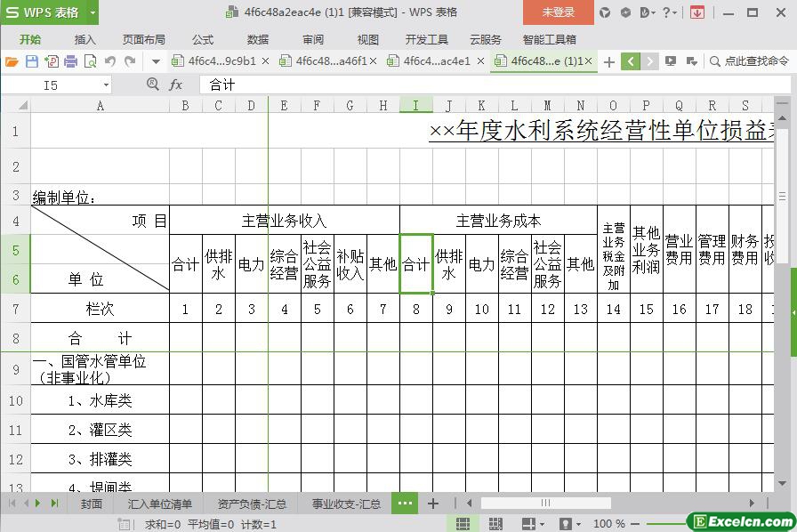Open the 公式 ribbon tab
The height and width of the screenshot is (532, 797).
(x=203, y=39)
